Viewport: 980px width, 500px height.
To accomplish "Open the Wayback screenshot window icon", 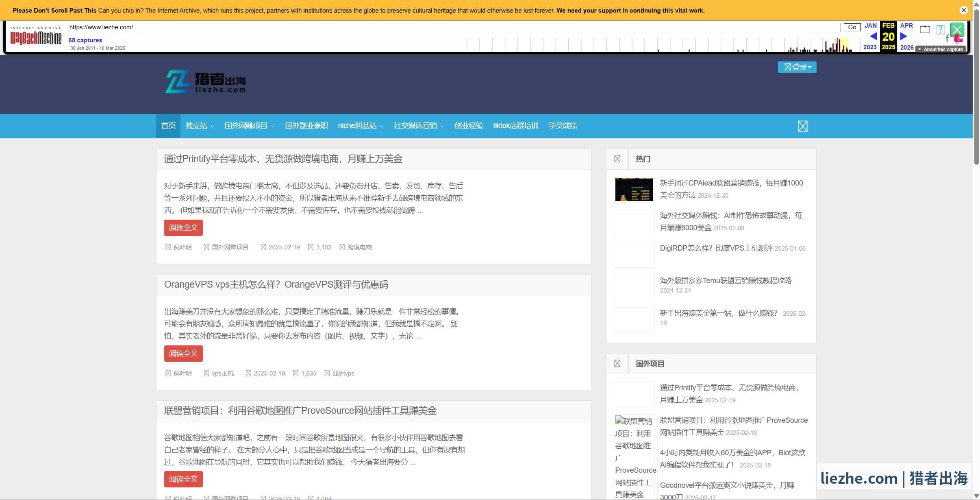I will click(x=925, y=29).
